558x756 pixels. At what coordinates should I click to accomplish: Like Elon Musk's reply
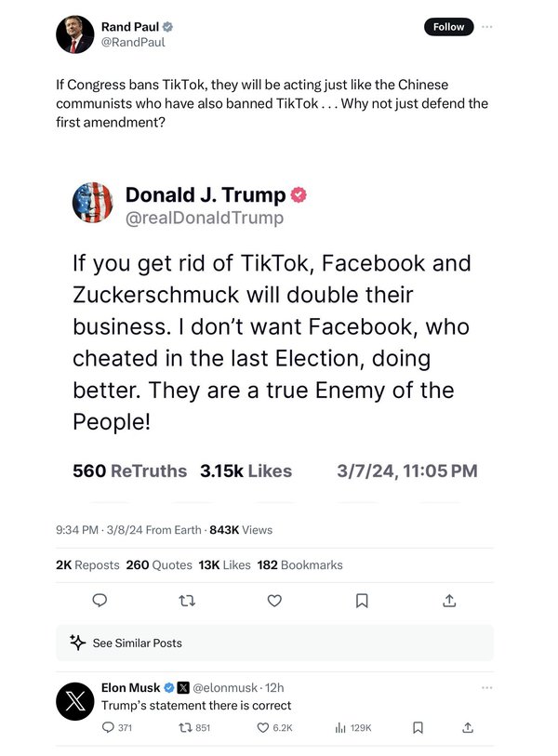coord(263,727)
